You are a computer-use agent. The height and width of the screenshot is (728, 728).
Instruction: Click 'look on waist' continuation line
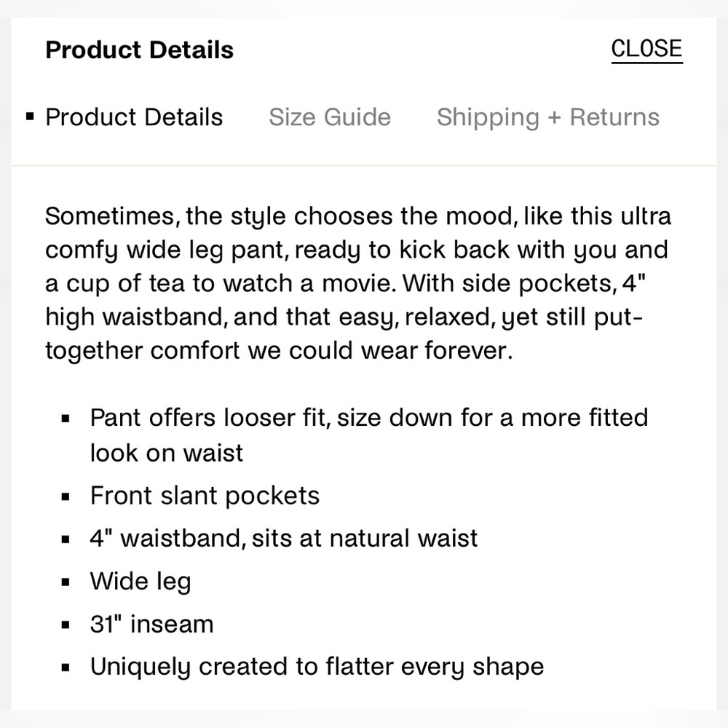pyautogui.click(x=166, y=453)
